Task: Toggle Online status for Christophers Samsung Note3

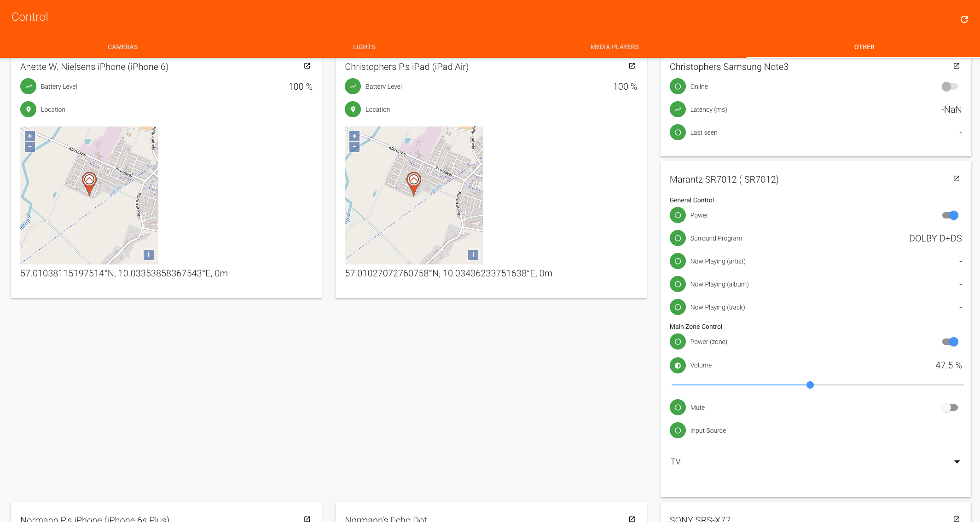Action: tap(950, 86)
